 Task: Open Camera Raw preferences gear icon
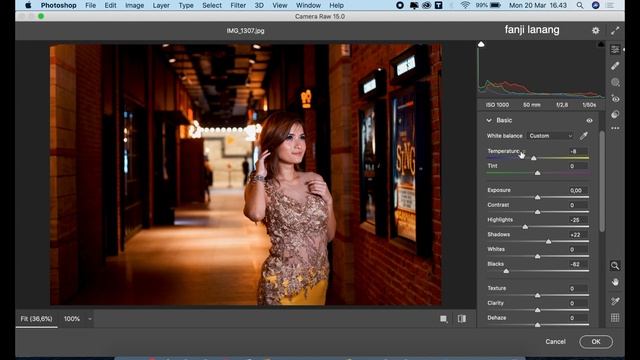tap(596, 31)
